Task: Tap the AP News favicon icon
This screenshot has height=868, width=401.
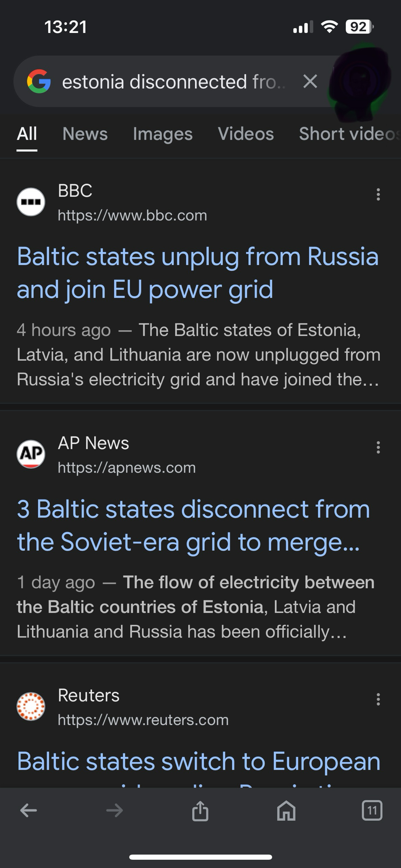Action: (31, 454)
